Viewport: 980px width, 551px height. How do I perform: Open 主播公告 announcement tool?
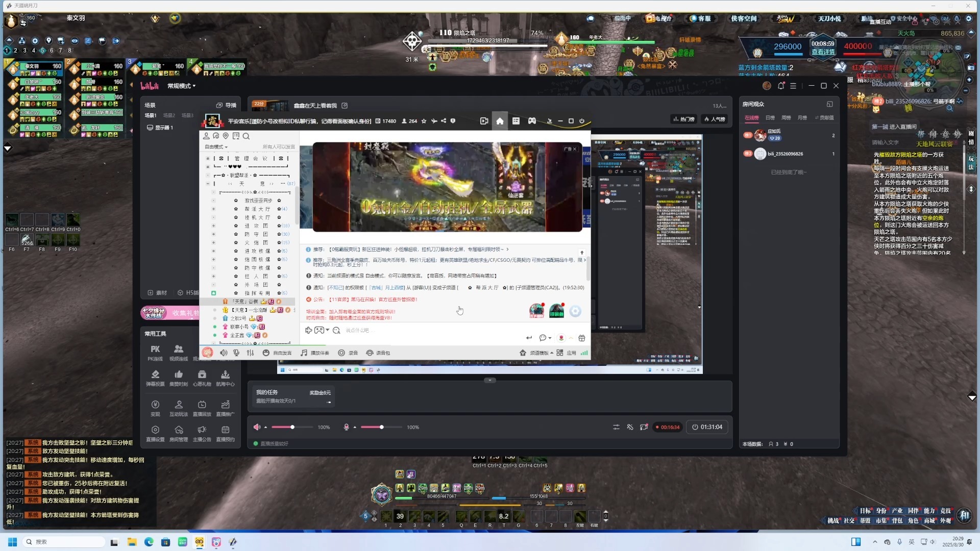click(x=202, y=433)
